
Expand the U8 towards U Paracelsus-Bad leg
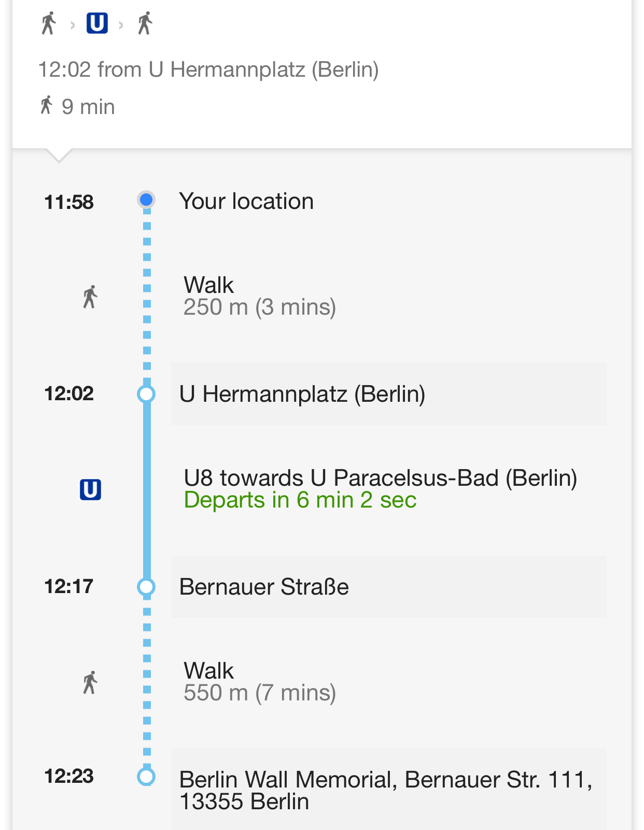pos(380,478)
